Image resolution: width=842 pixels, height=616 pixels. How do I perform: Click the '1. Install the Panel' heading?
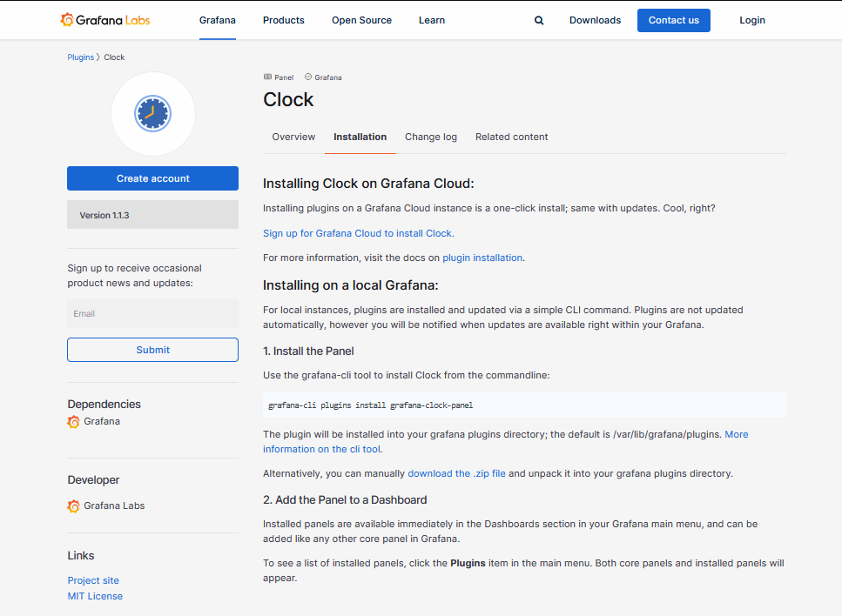(308, 352)
